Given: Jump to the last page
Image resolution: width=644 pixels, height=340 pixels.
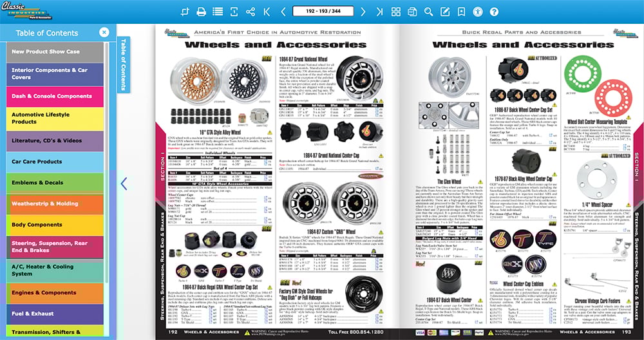Looking at the screenshot, I should pos(379,12).
